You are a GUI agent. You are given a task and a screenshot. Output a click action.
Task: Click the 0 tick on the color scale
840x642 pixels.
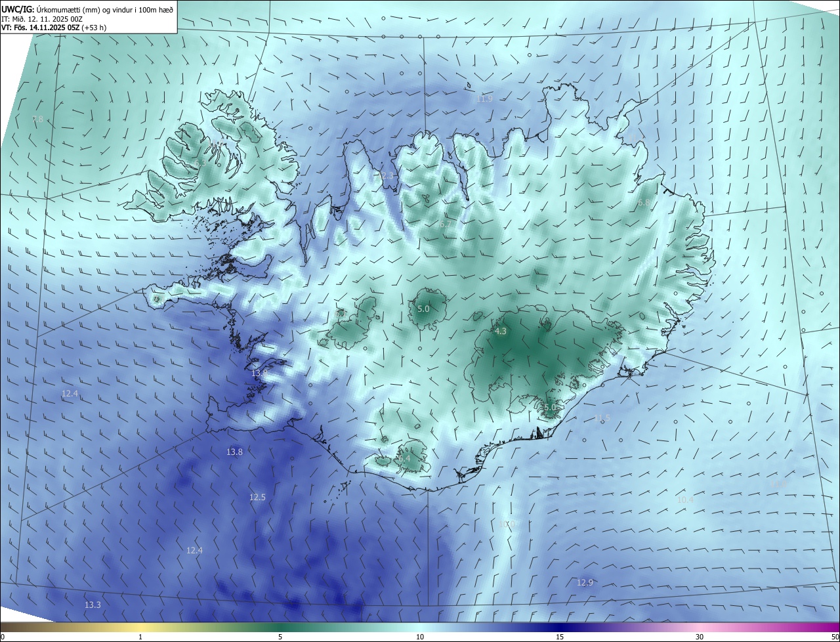pos(2,637)
